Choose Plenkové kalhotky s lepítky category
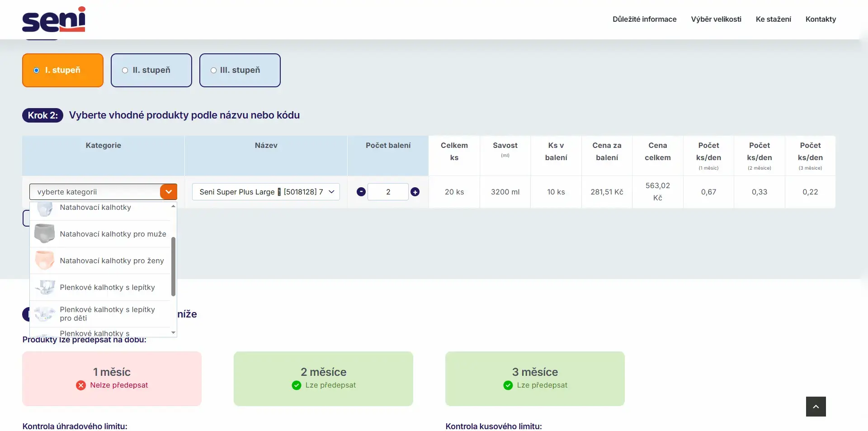This screenshot has height=431, width=868. click(x=100, y=287)
